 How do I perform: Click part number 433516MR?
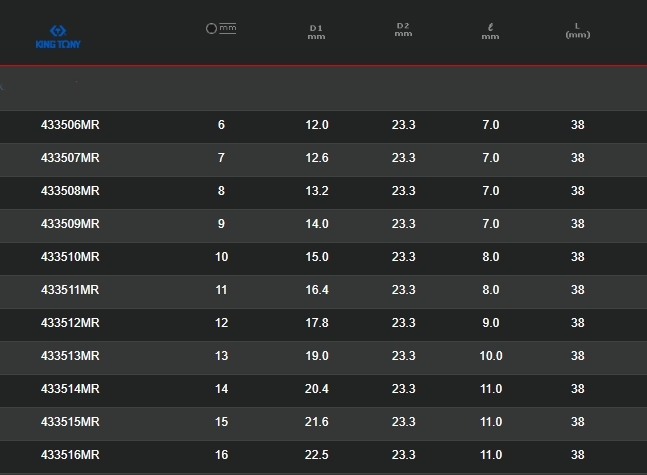tap(70, 455)
